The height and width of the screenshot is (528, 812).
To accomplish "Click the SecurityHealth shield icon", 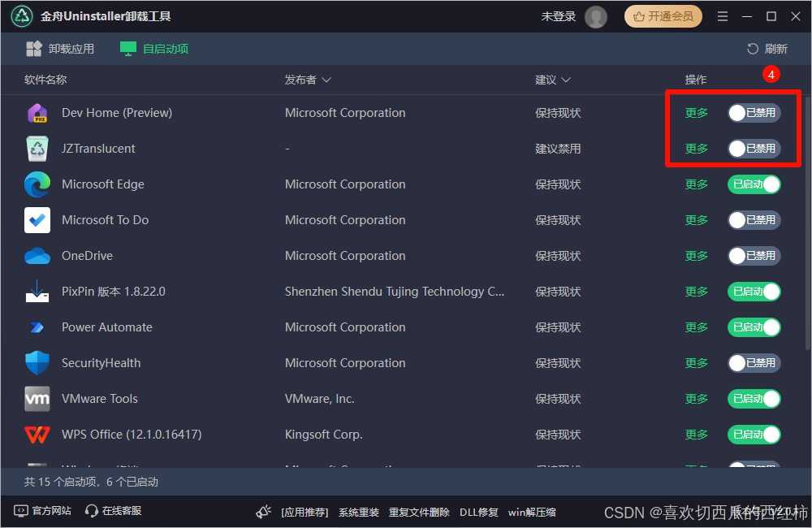I will (37, 363).
